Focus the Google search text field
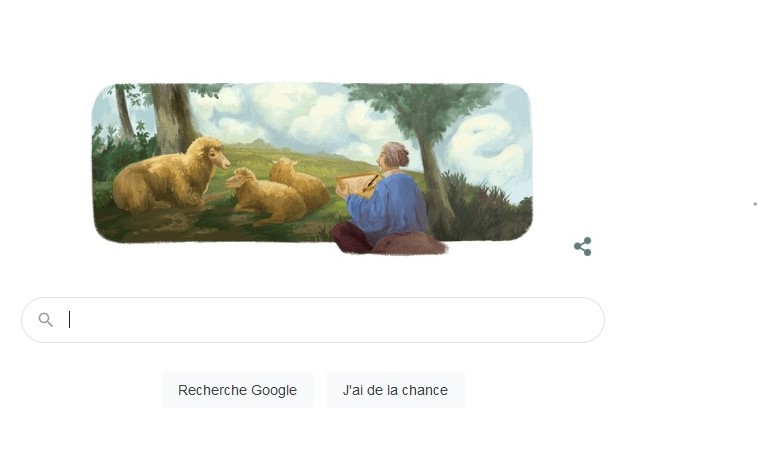This screenshot has width=759, height=453. coord(313,320)
